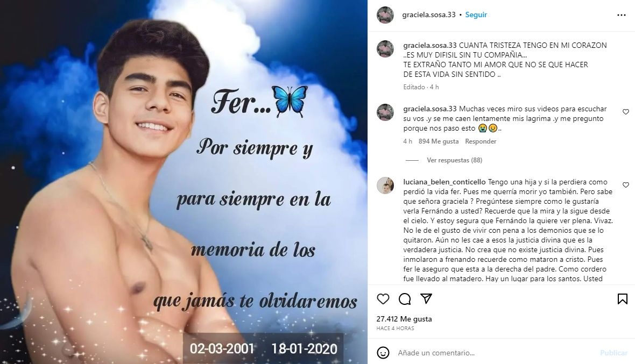The height and width of the screenshot is (364, 635).
Task: Visit luciana_belen_conticello's profile username
Action: point(444,182)
